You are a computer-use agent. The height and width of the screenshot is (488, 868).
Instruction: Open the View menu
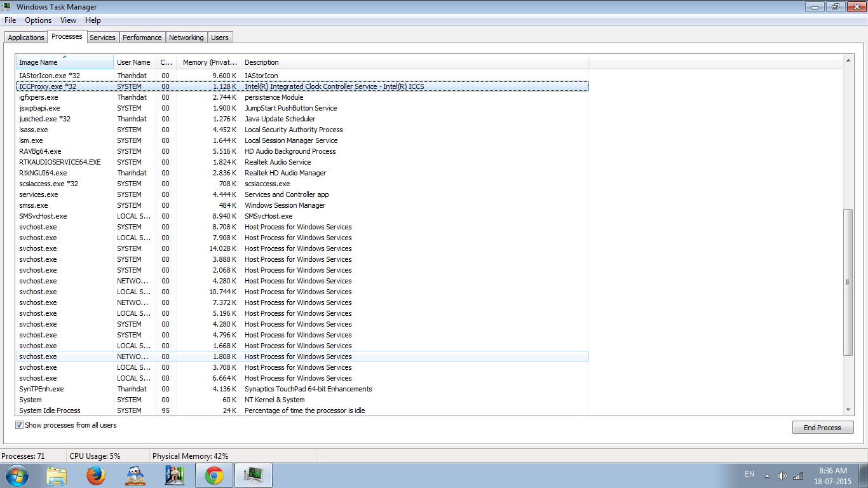pyautogui.click(x=68, y=20)
